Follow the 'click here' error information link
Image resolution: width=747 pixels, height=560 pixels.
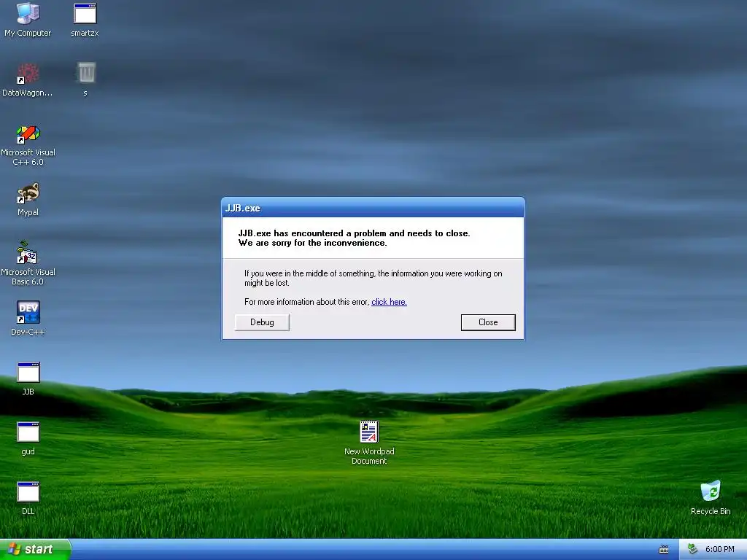[x=389, y=302]
